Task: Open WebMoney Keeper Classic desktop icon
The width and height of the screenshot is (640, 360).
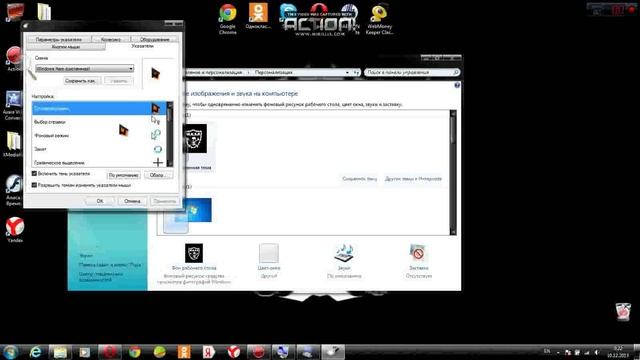Action: click(379, 19)
